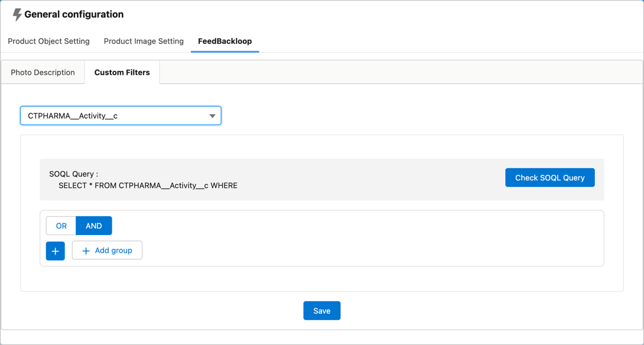Click the plus icon to add a filter condition

(x=55, y=250)
